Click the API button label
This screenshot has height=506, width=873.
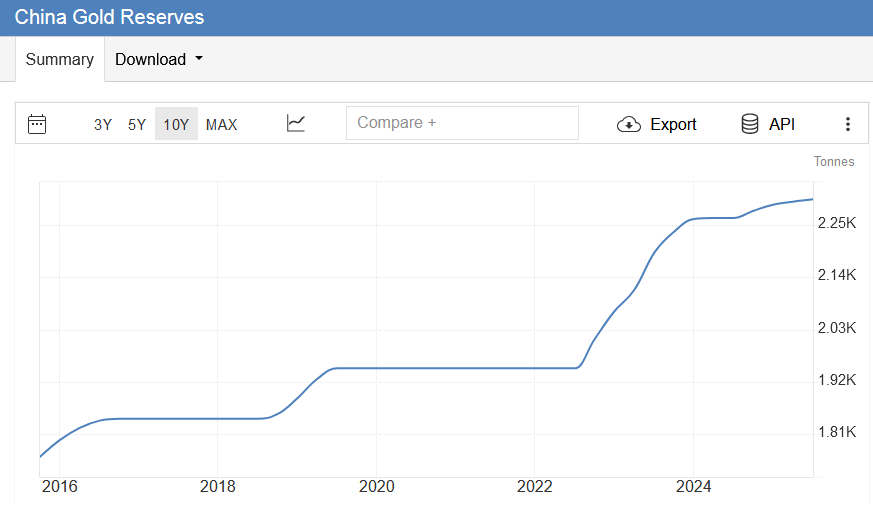782,124
